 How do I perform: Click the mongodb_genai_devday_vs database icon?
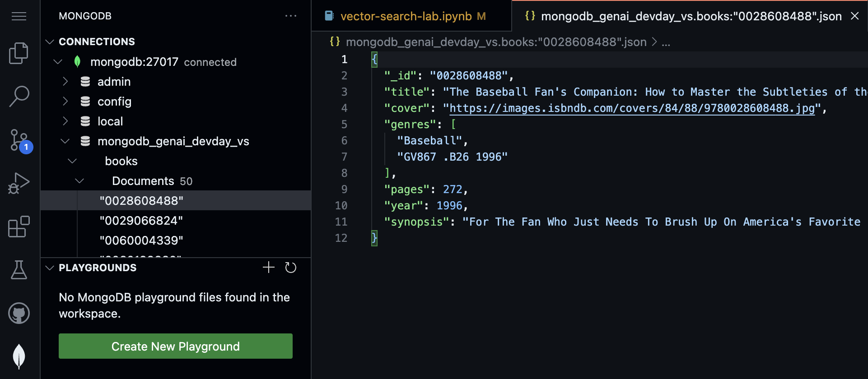[x=85, y=141]
